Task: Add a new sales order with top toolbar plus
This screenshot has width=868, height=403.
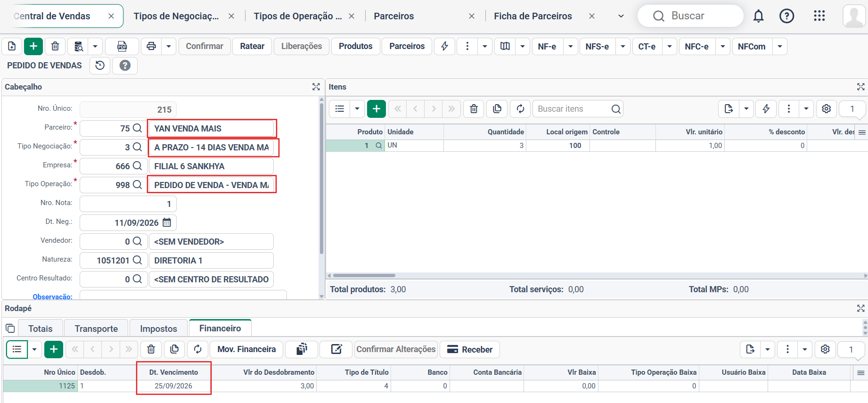Action: click(33, 46)
